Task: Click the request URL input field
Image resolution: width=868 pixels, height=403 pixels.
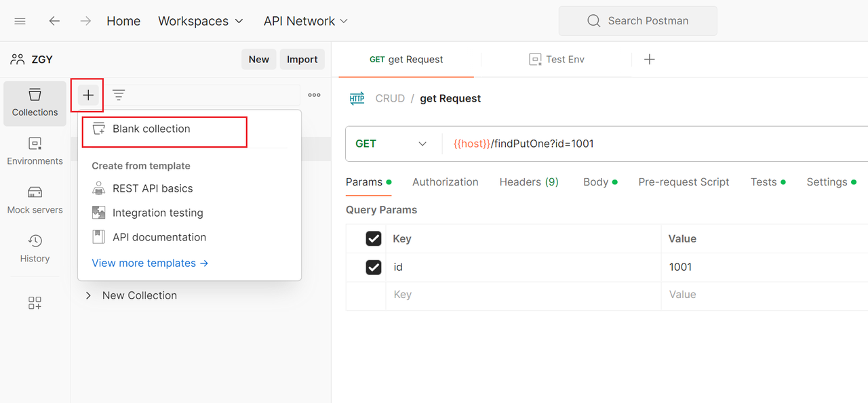Action: pyautogui.click(x=656, y=144)
